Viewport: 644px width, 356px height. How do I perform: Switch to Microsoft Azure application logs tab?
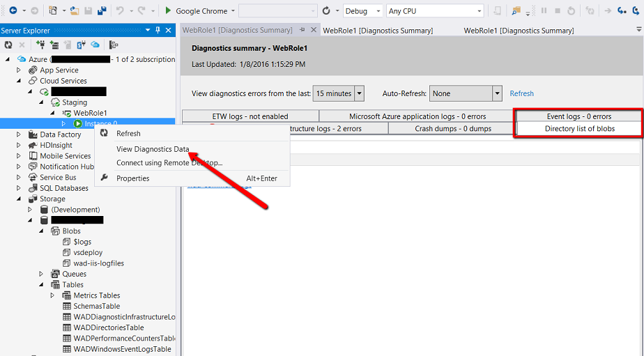click(417, 116)
